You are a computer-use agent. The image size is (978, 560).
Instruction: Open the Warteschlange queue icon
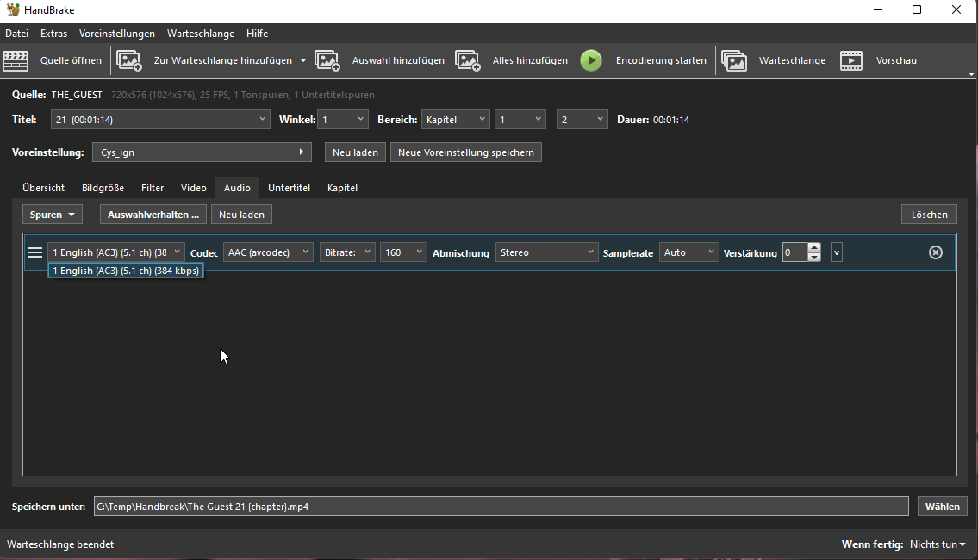[x=734, y=60]
